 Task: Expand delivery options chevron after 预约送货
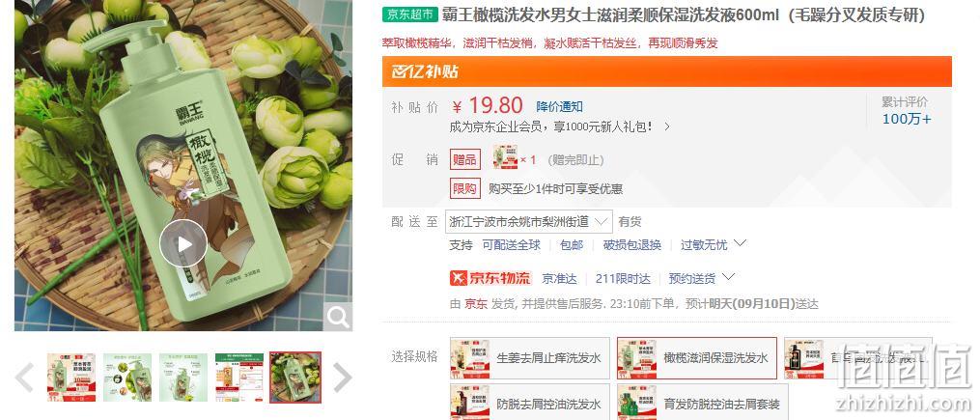click(728, 276)
